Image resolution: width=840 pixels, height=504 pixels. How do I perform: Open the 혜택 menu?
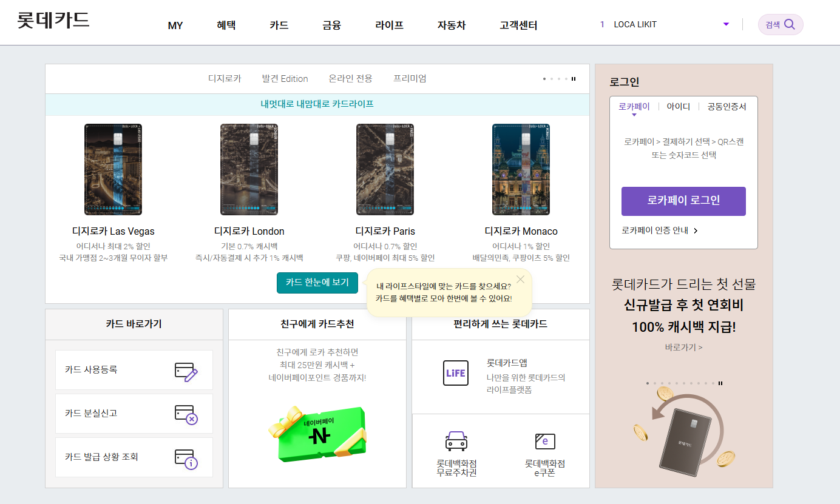pos(226,25)
